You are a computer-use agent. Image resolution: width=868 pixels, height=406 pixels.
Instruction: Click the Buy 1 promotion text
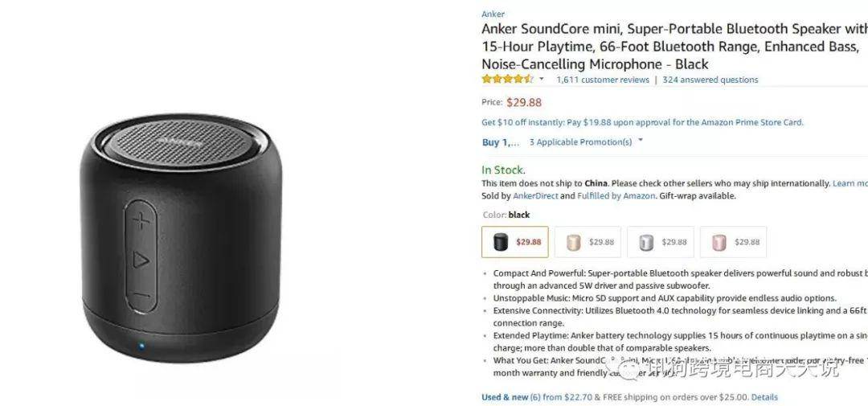click(501, 142)
